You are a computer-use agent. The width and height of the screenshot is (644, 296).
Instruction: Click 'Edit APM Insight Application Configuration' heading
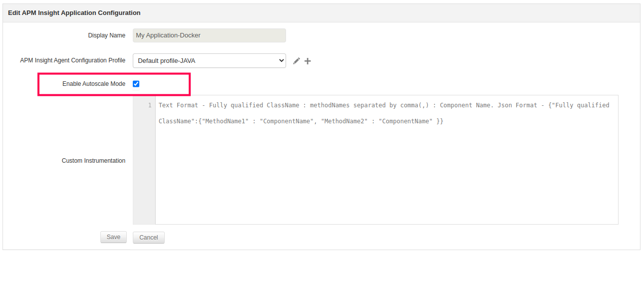74,13
